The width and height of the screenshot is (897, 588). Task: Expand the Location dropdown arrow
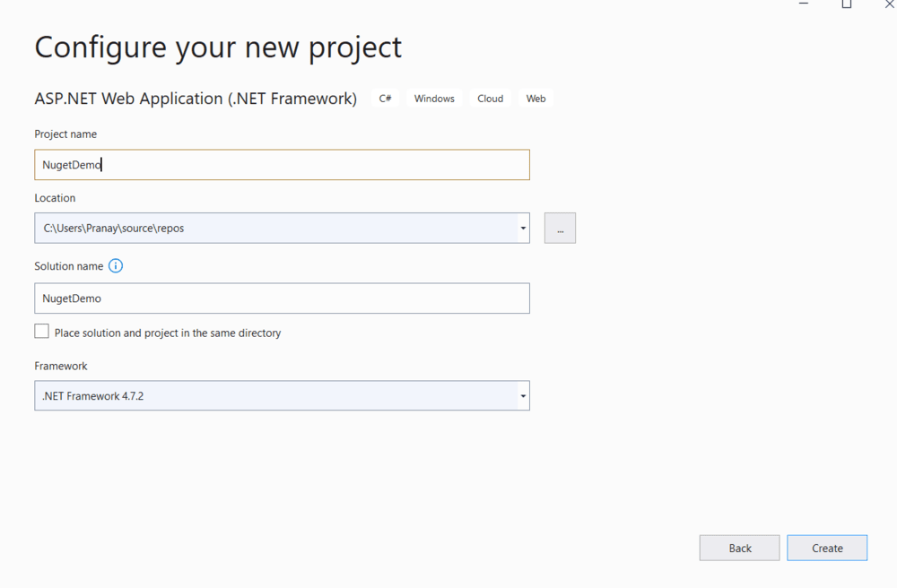coord(522,229)
